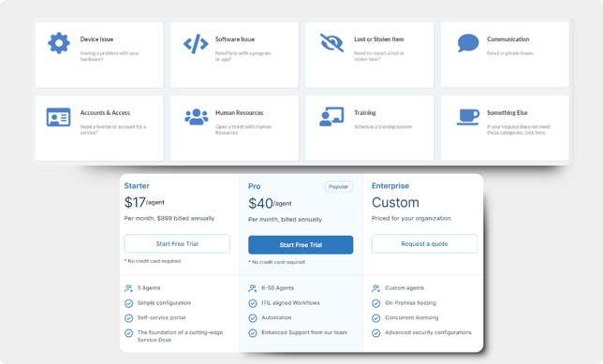The width and height of the screenshot is (603, 364).
Task: Click the Custom price text
Action: pyautogui.click(x=395, y=202)
